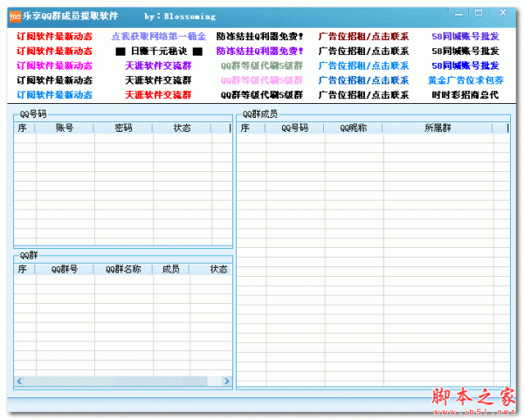Click the purple 防冻结挂Q利器免费 link
This screenshot has height=420, width=524.
259,52
